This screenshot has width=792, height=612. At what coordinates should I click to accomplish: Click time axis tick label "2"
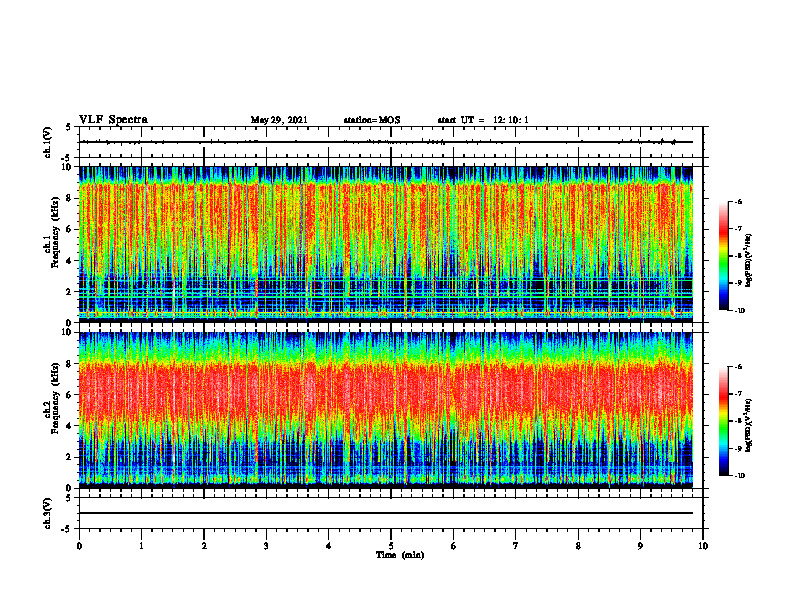(x=204, y=546)
